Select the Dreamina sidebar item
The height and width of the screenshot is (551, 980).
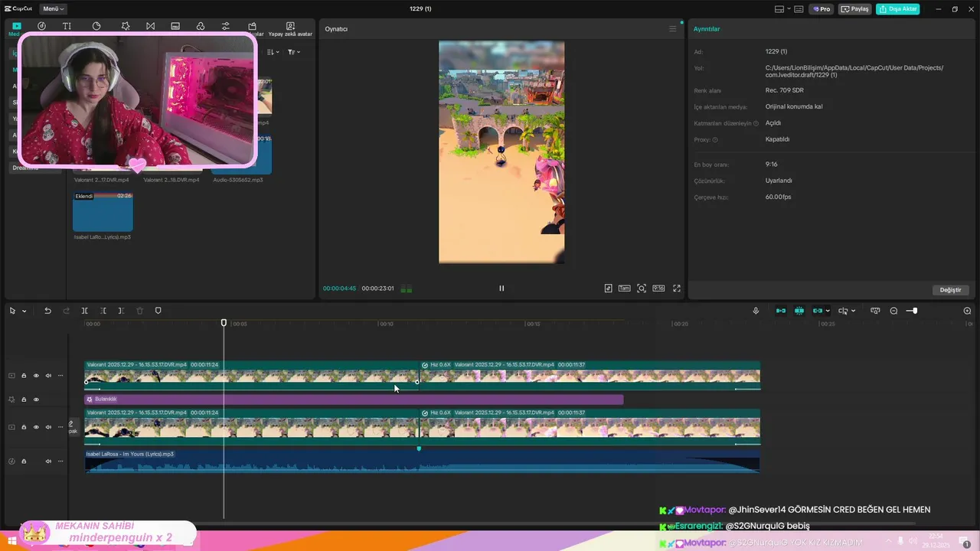tap(25, 168)
